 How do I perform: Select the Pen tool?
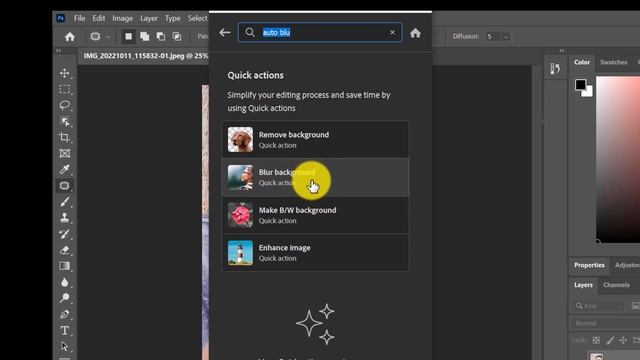tap(64, 314)
